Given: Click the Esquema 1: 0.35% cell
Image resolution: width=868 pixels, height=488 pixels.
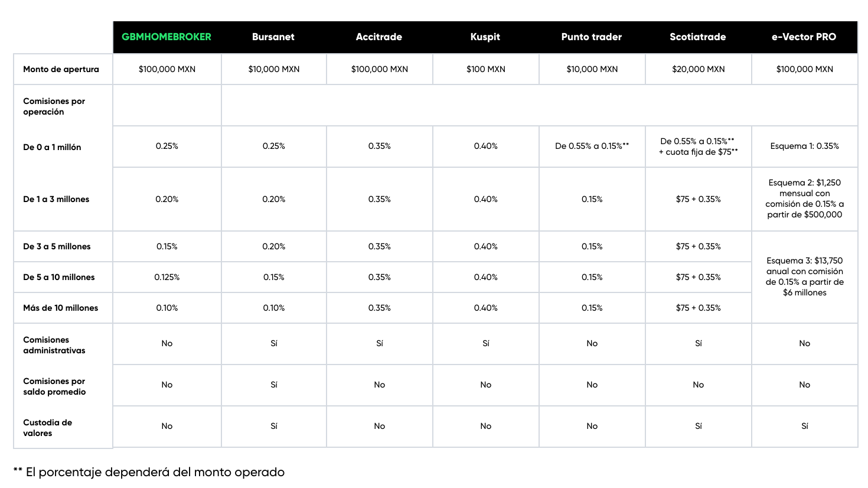Looking at the screenshot, I should coord(805,146).
